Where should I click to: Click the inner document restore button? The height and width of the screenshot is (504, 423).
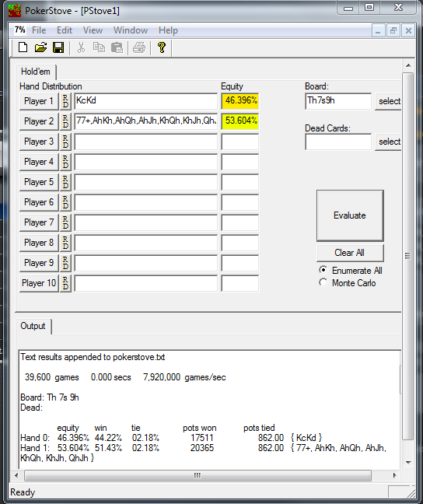(393, 31)
